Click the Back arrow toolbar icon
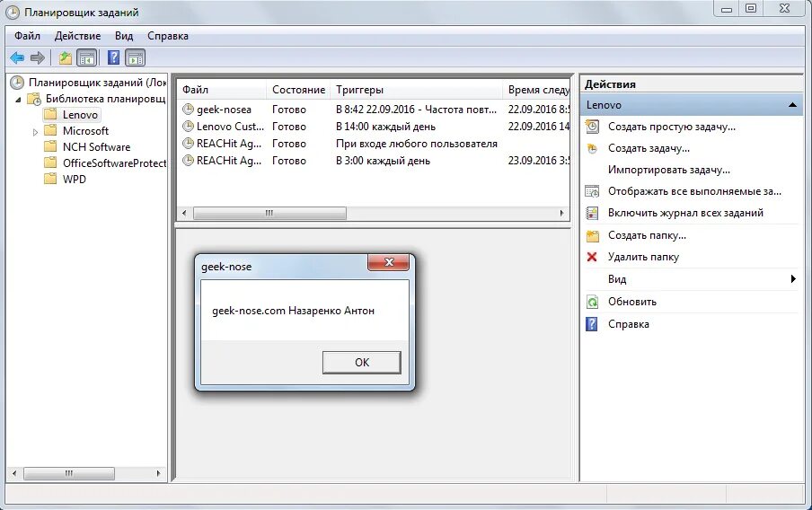The height and width of the screenshot is (510, 812). tap(17, 58)
